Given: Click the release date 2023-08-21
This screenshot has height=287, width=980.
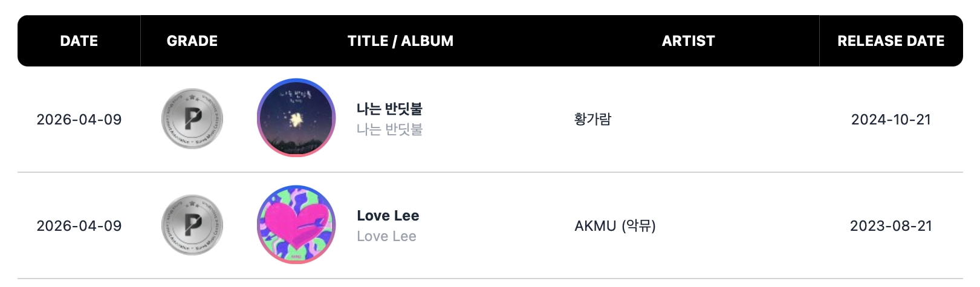Looking at the screenshot, I should (891, 226).
